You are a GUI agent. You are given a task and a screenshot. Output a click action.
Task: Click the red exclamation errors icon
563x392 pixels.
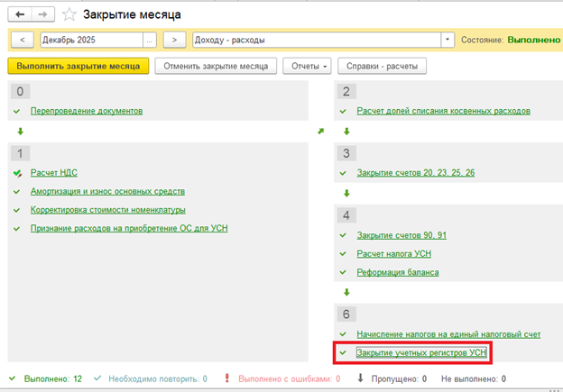(x=226, y=378)
